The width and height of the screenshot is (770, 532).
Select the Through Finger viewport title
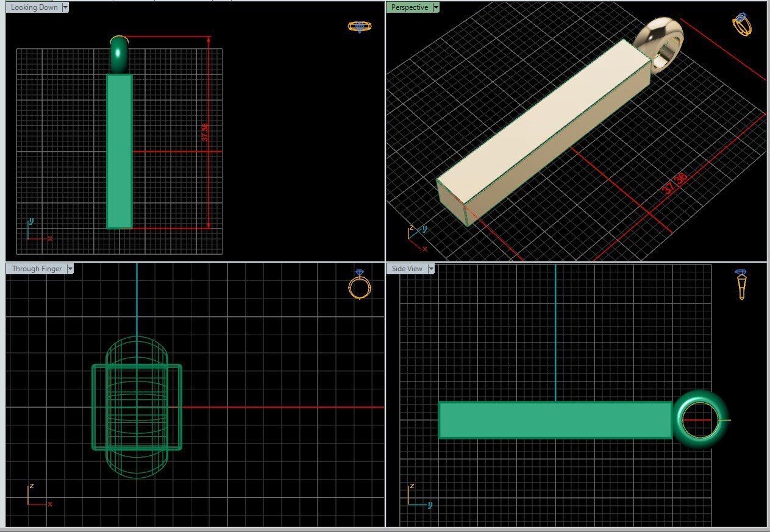pyautogui.click(x=37, y=269)
